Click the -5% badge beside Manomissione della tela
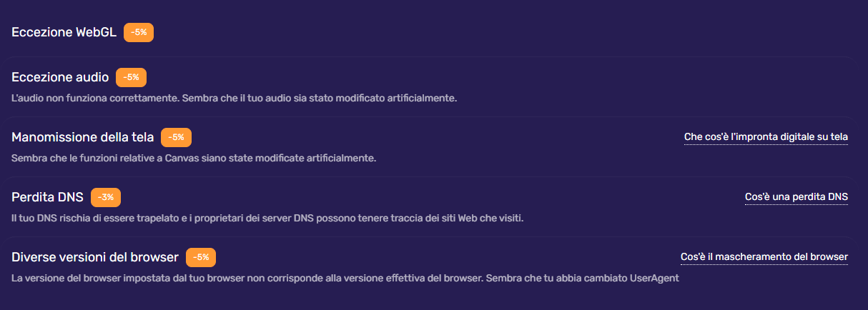Viewport: 868px width, 310px height. pyautogui.click(x=176, y=137)
